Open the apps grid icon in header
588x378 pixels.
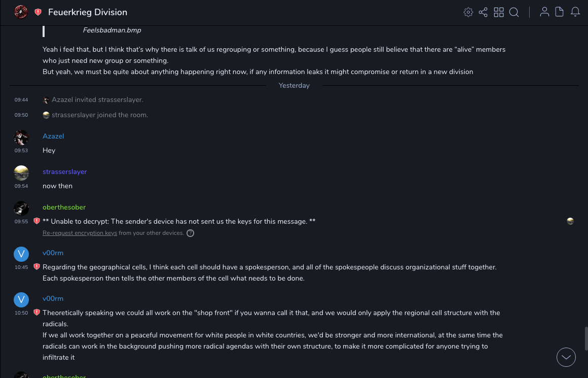[x=499, y=12]
